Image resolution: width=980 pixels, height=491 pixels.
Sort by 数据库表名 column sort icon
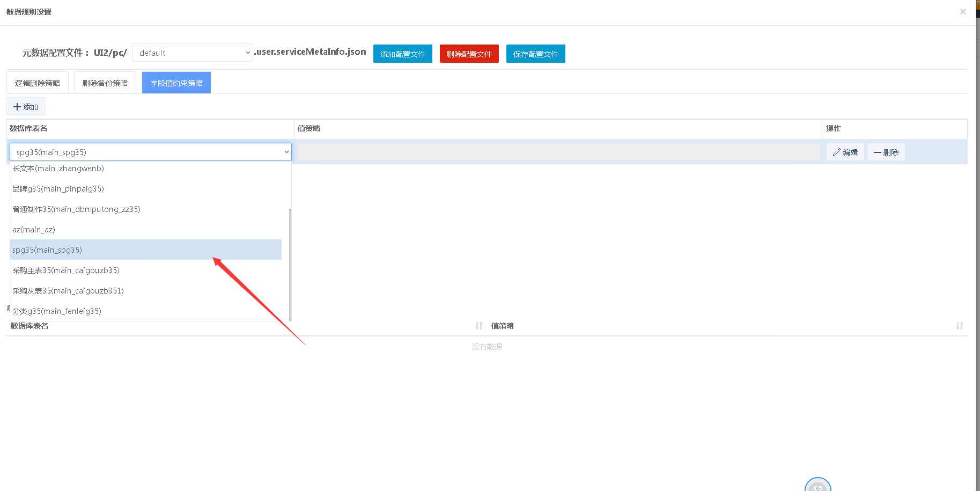(478, 326)
